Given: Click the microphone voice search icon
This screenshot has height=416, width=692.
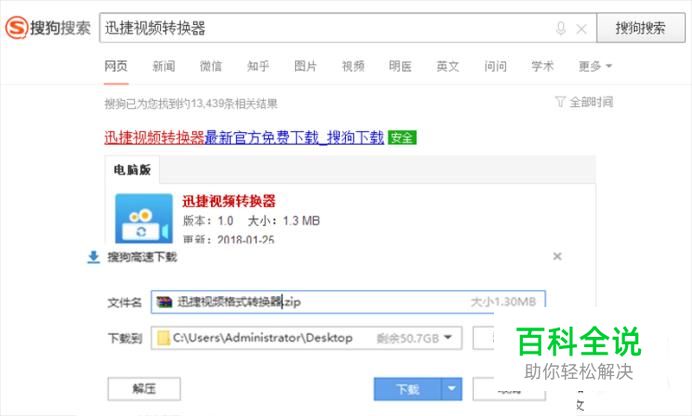Looking at the screenshot, I should [560, 29].
